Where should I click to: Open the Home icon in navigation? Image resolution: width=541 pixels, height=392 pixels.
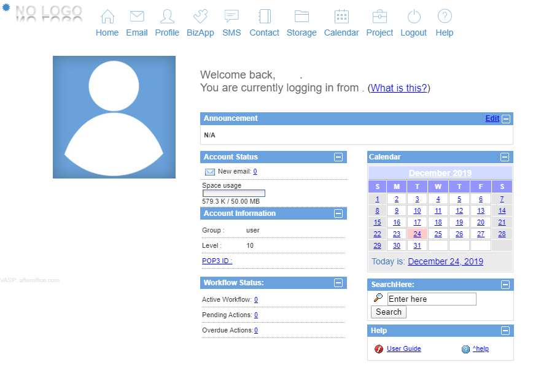107,17
